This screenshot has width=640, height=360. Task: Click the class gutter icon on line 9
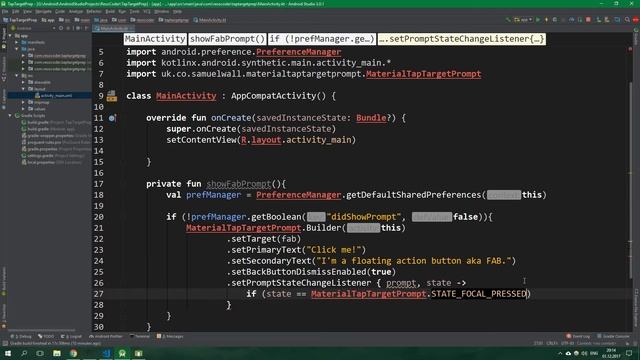coord(111,96)
